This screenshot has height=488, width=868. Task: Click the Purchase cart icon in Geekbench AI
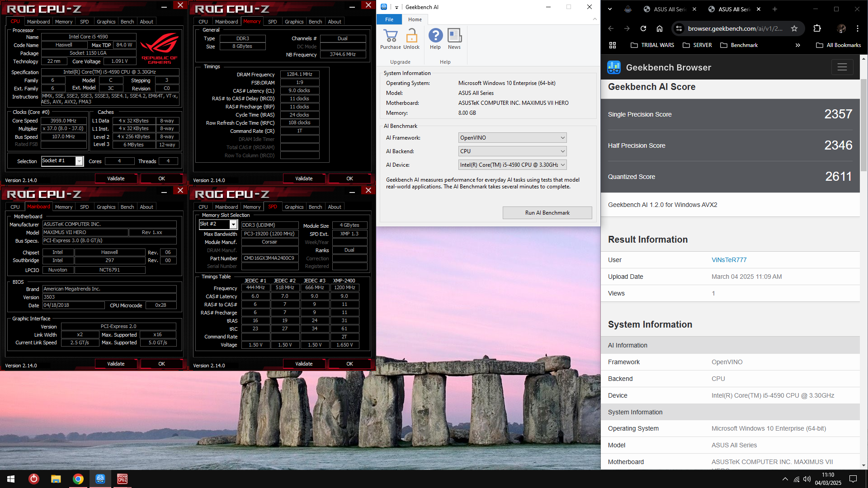coord(391,36)
